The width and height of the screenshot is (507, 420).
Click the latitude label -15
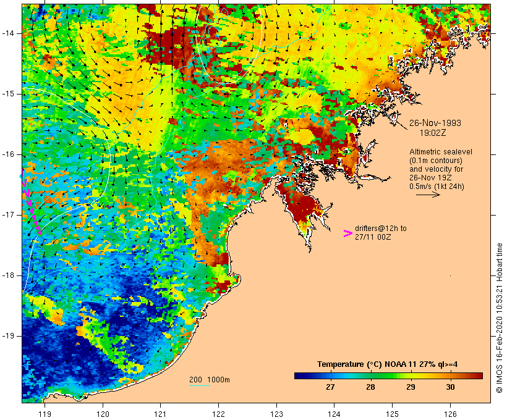(x=7, y=94)
